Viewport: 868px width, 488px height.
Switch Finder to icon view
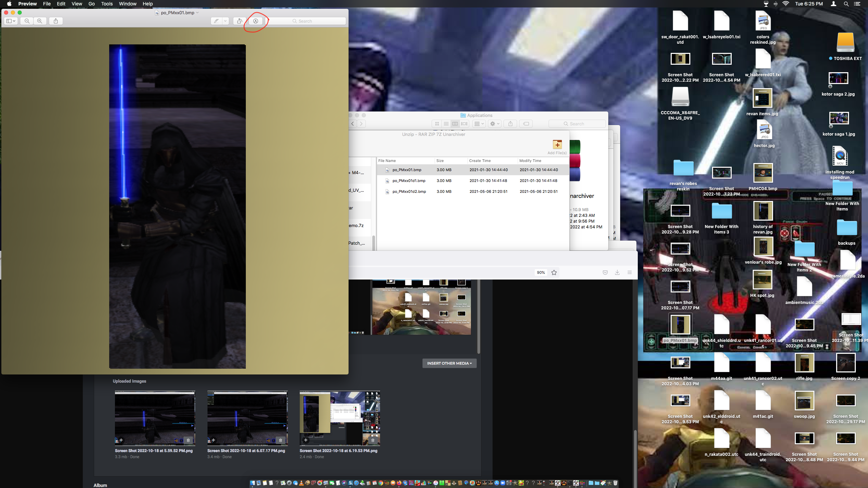pyautogui.click(x=437, y=124)
